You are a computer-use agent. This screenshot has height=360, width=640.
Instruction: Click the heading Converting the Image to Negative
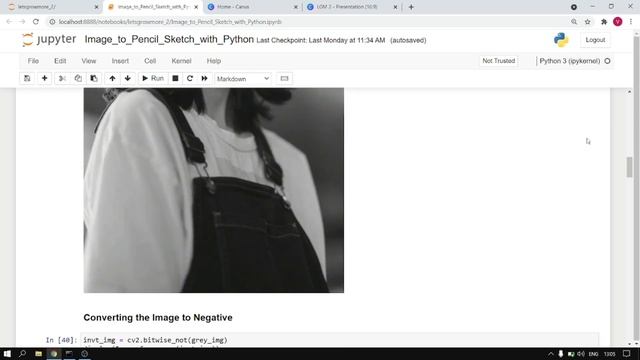pyautogui.click(x=158, y=318)
